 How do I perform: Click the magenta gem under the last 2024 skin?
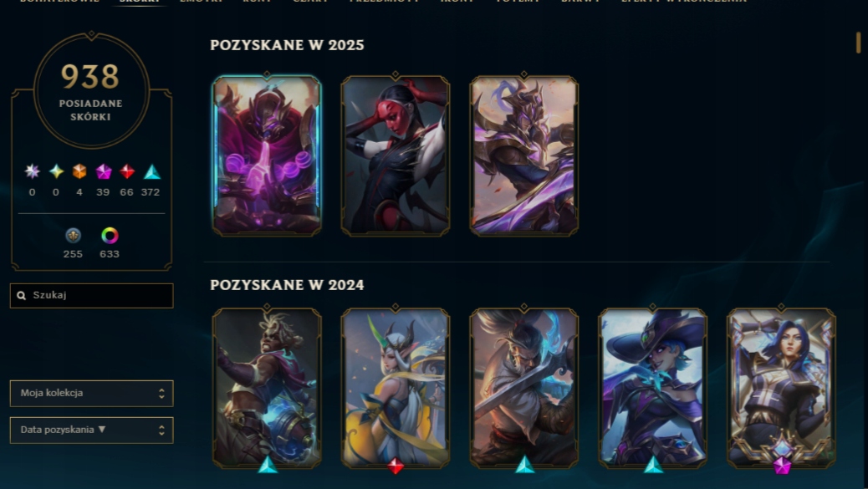(782, 466)
